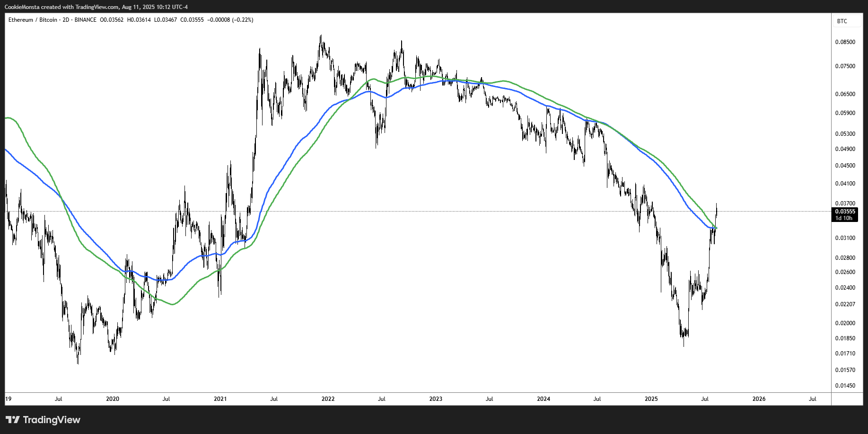Select the high value H0.03614
This screenshot has height=434, width=868.
[x=139, y=20]
